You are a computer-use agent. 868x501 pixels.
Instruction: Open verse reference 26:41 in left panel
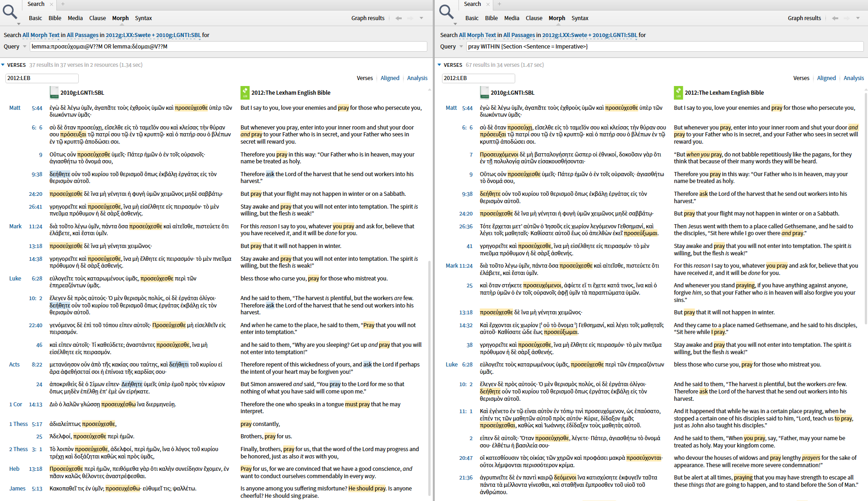click(36, 207)
